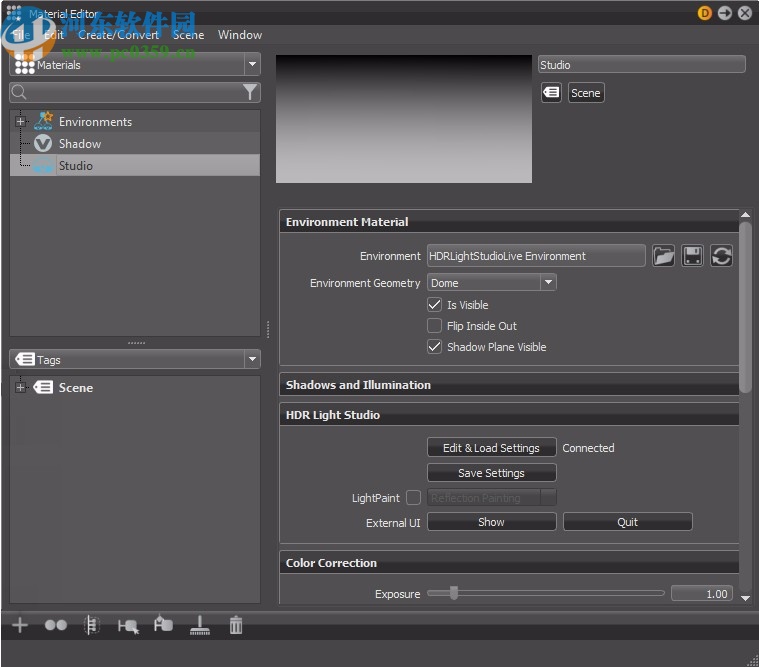Click the trash can delete icon

coord(236,625)
